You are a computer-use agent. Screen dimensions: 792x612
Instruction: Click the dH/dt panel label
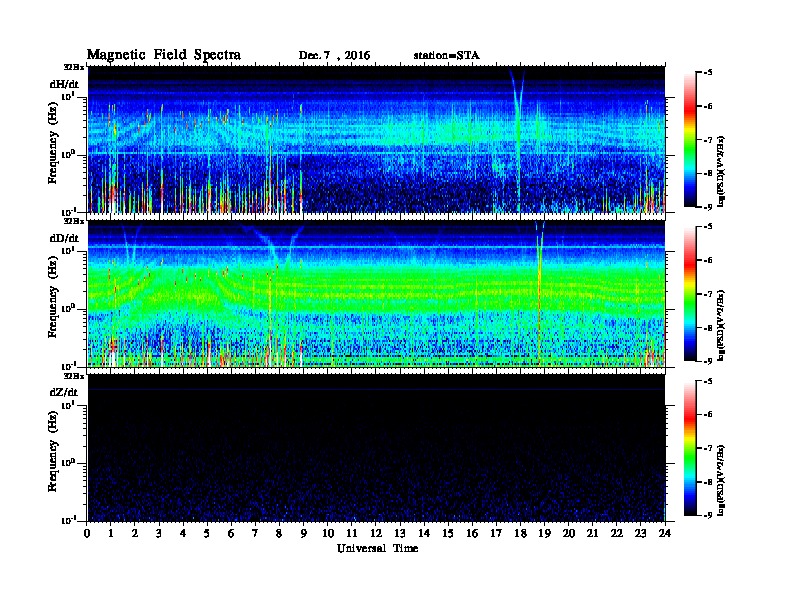[64, 84]
